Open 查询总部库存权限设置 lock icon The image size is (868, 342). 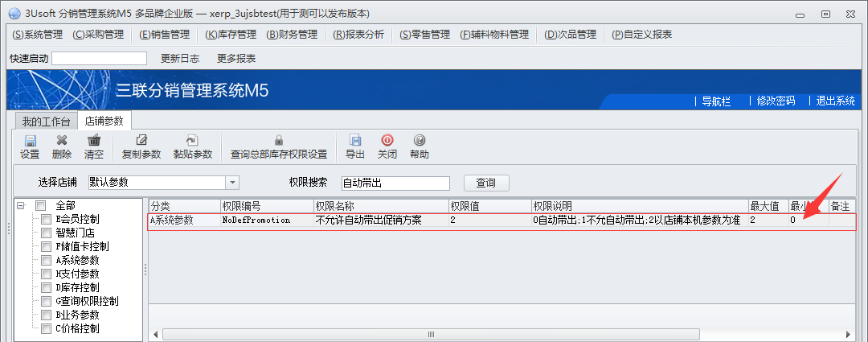(279, 141)
